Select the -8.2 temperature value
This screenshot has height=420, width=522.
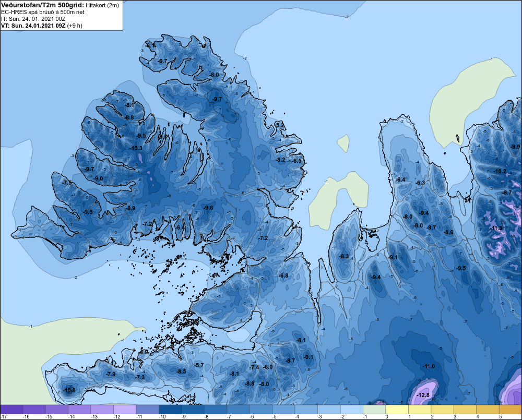click(280, 160)
